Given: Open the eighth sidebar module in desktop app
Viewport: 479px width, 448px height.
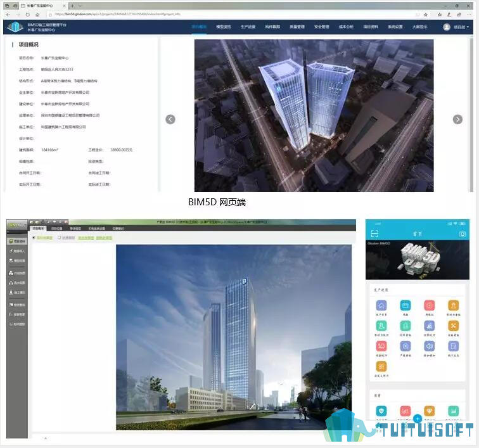Looking at the screenshot, I should coord(17,314).
